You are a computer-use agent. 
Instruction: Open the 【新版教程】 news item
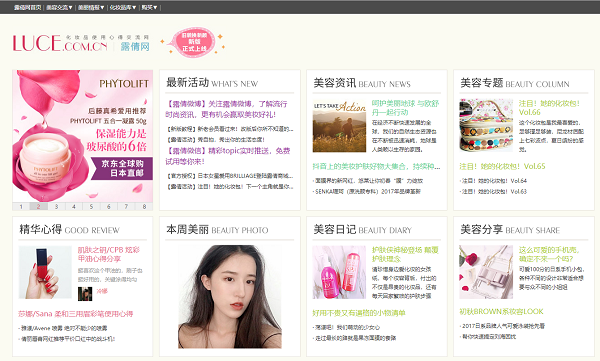coord(230,129)
